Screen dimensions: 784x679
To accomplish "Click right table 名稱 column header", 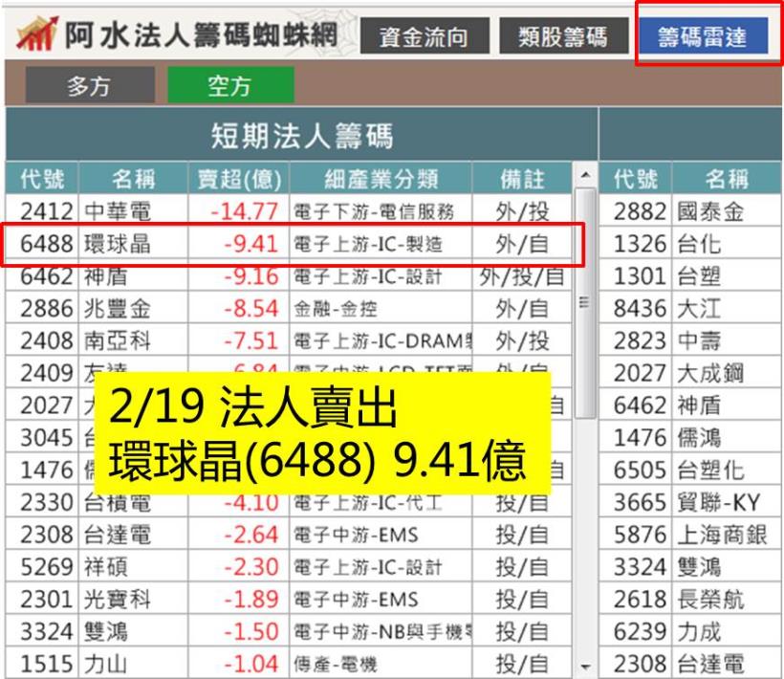I will (727, 179).
